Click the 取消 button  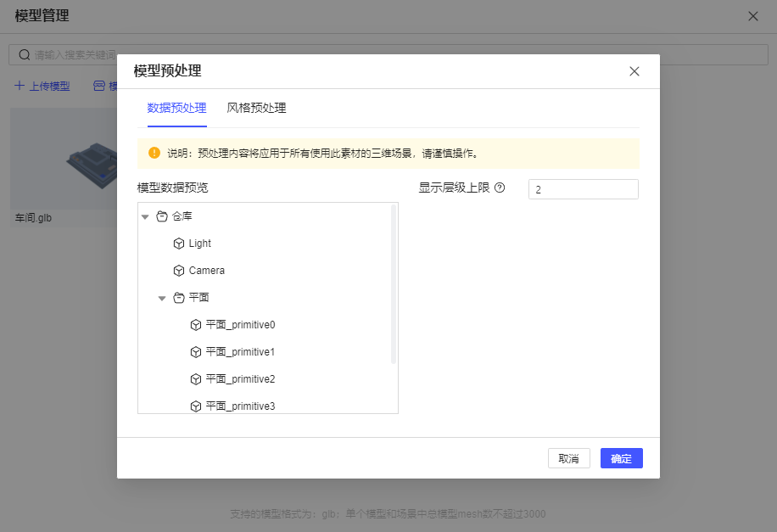tap(569, 458)
